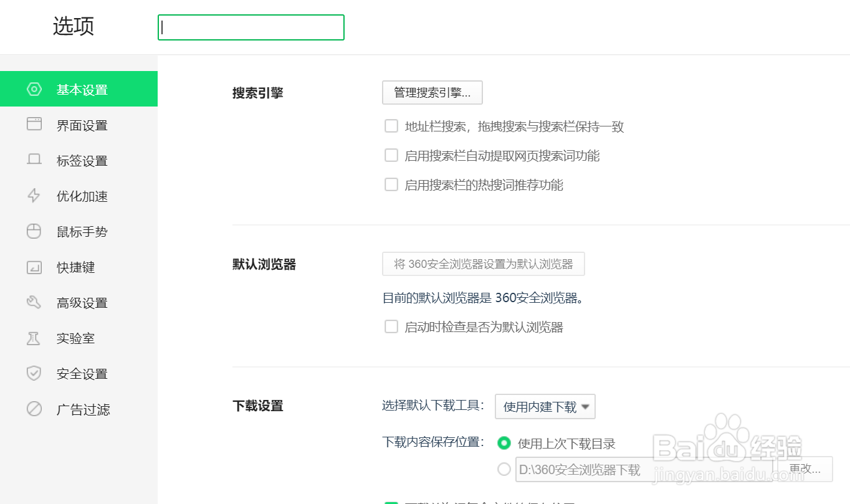Go to 标签设置 section
This screenshot has width=850, height=504.
[x=79, y=160]
